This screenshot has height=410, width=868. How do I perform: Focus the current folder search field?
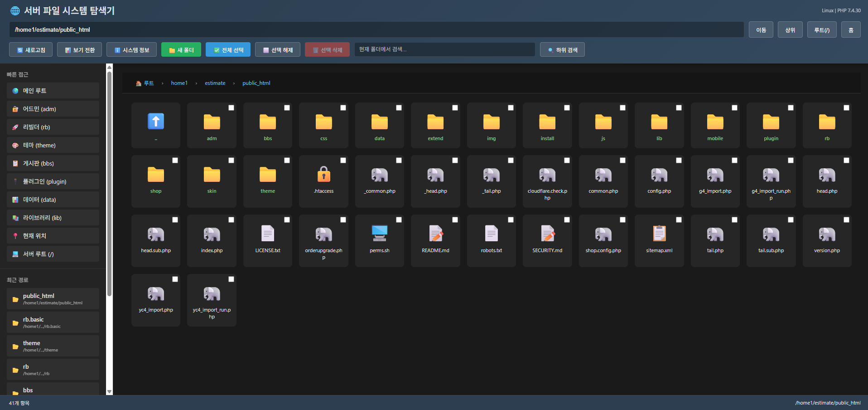[x=444, y=49]
